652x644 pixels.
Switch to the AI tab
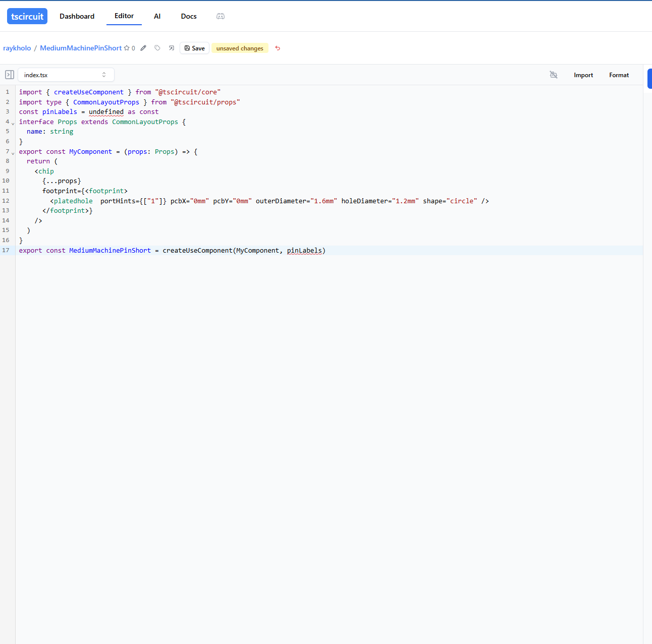(157, 16)
